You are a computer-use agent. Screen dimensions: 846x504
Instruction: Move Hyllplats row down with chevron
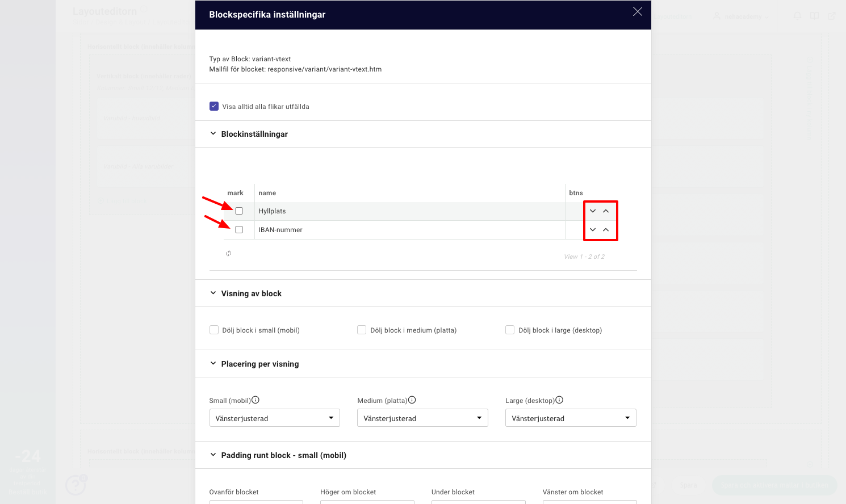[x=593, y=211]
